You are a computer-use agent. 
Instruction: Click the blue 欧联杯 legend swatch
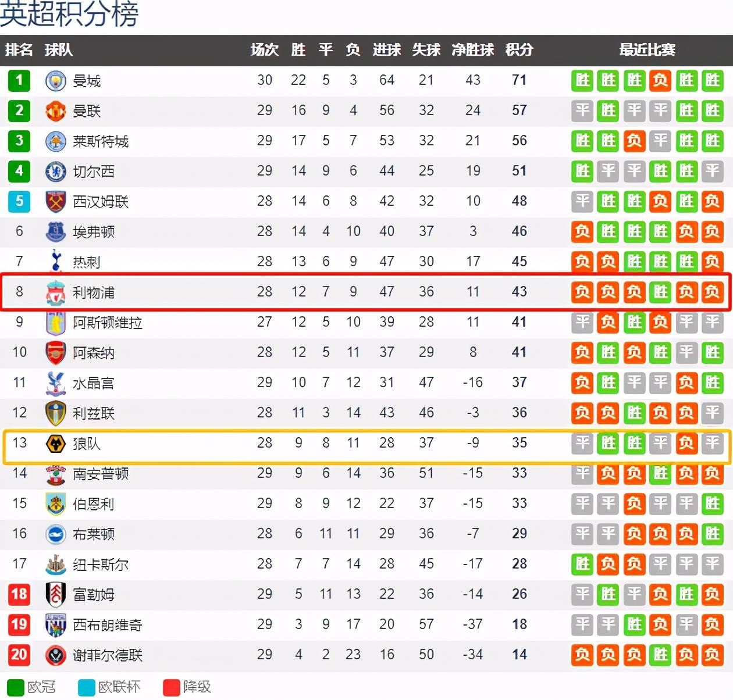click(x=87, y=687)
